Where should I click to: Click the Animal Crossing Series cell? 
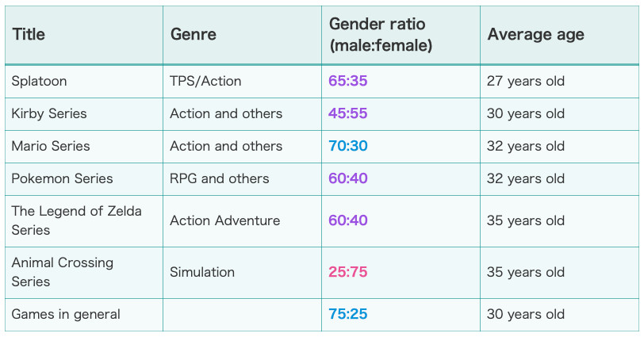tap(63, 272)
